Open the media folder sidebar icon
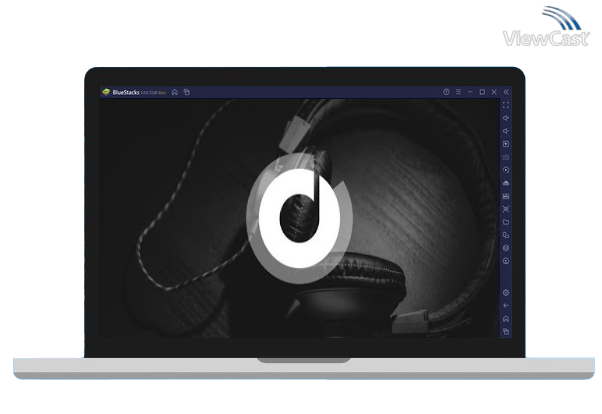 [x=506, y=222]
